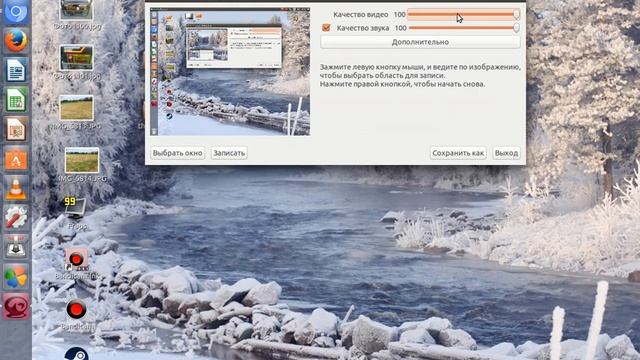Open LibreOffice Impress in the dock
Viewport: 640px width, 360px height.
tap(16, 129)
